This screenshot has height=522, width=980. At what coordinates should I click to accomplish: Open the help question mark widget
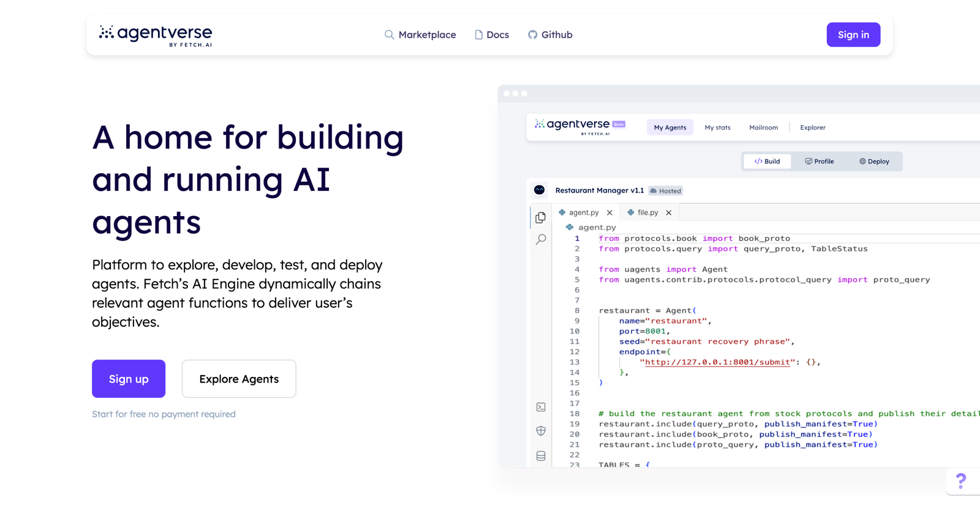[961, 481]
